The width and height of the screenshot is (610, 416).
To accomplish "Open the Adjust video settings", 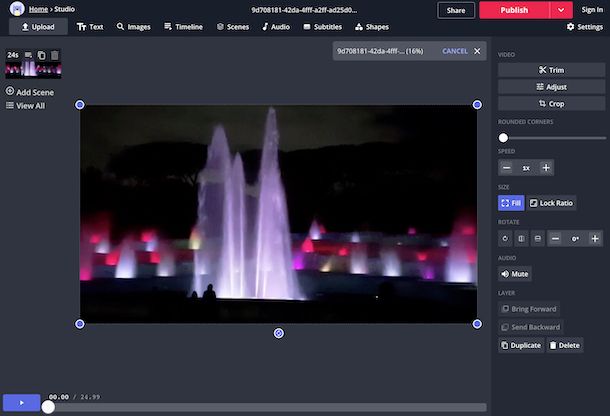I will [x=551, y=87].
